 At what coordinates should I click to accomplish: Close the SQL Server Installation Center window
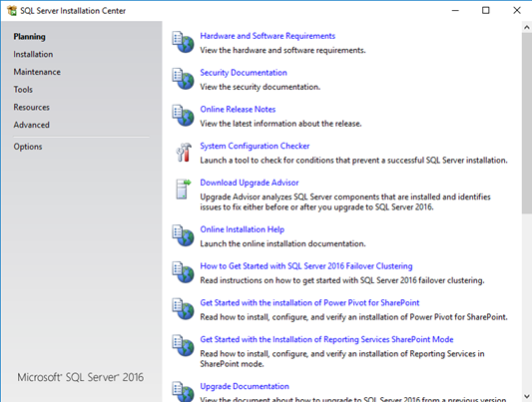point(517,11)
